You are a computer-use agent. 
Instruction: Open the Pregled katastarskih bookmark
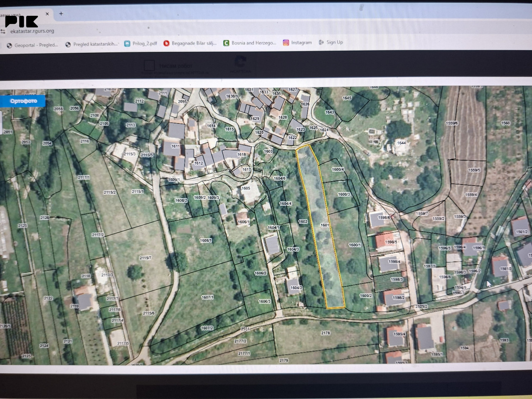coord(92,44)
